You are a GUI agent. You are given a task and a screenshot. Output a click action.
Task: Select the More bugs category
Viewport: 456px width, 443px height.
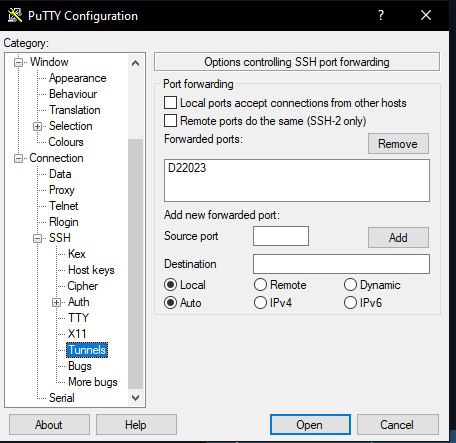click(x=93, y=382)
